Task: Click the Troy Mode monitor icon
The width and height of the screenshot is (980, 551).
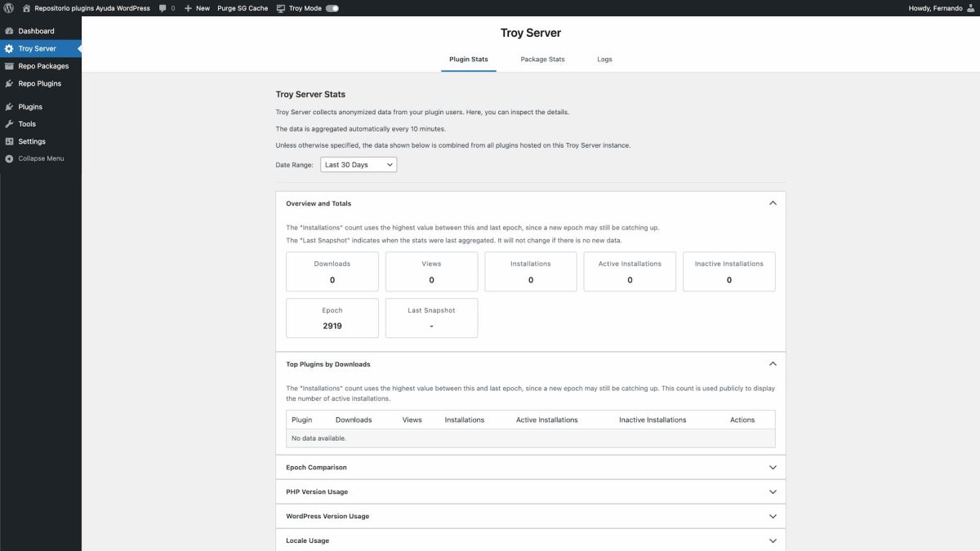Action: click(281, 8)
